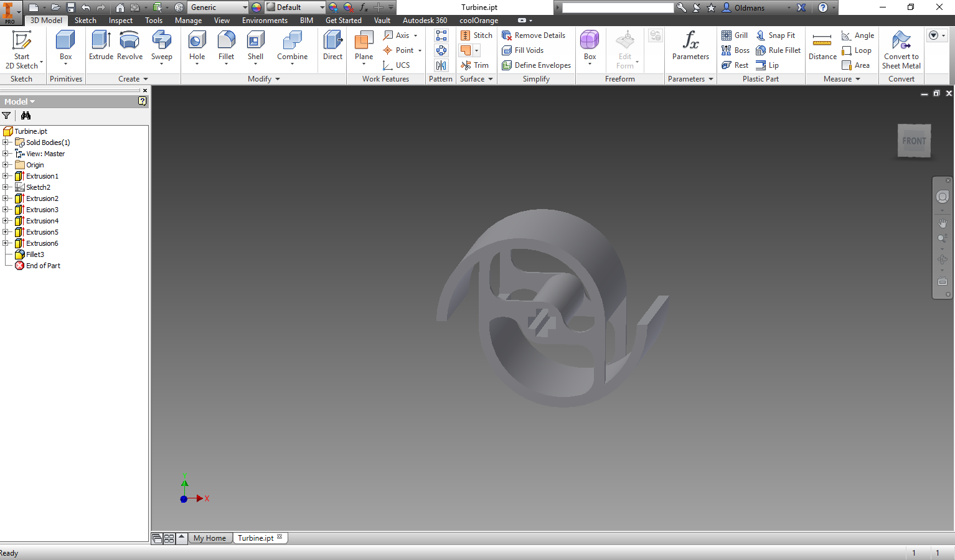Switch to the Sketch ribbon tab
Viewport: 955px width, 560px height.
[x=85, y=21]
